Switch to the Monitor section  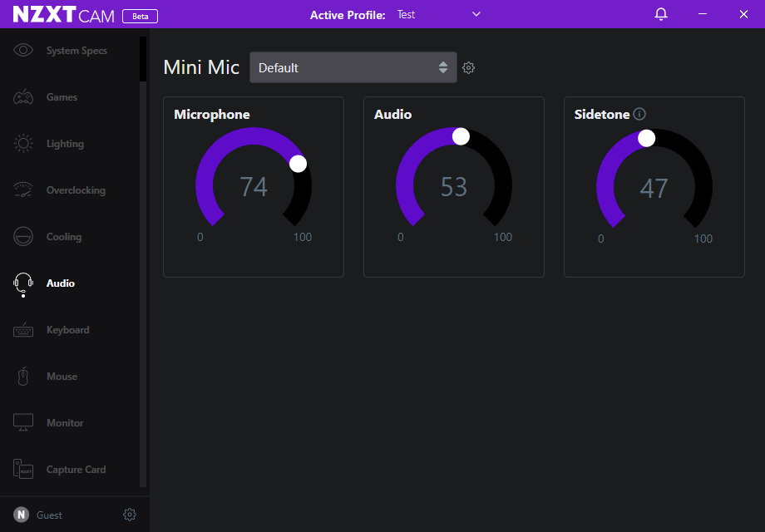pyautogui.click(x=65, y=423)
